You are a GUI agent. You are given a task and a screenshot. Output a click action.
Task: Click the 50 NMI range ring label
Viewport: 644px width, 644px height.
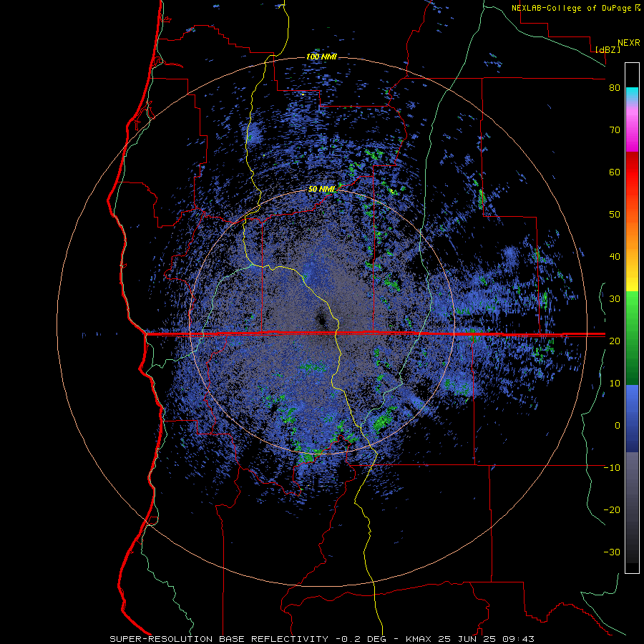point(321,190)
